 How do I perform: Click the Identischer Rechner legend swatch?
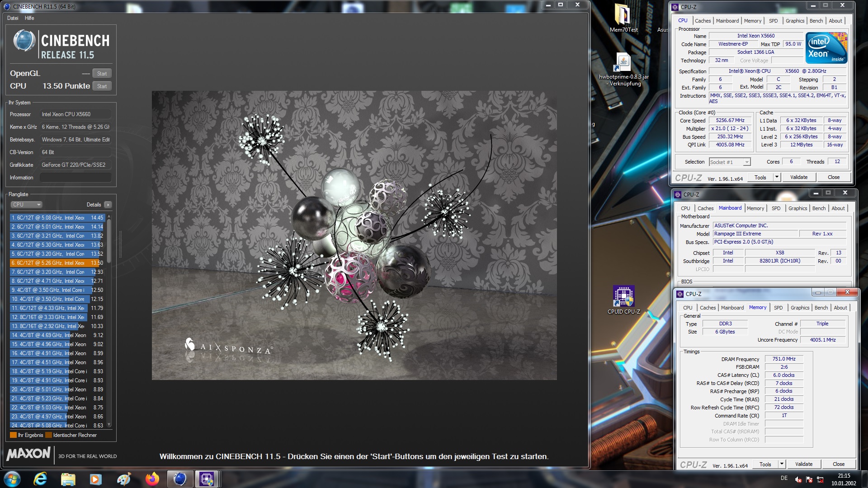pos(48,435)
